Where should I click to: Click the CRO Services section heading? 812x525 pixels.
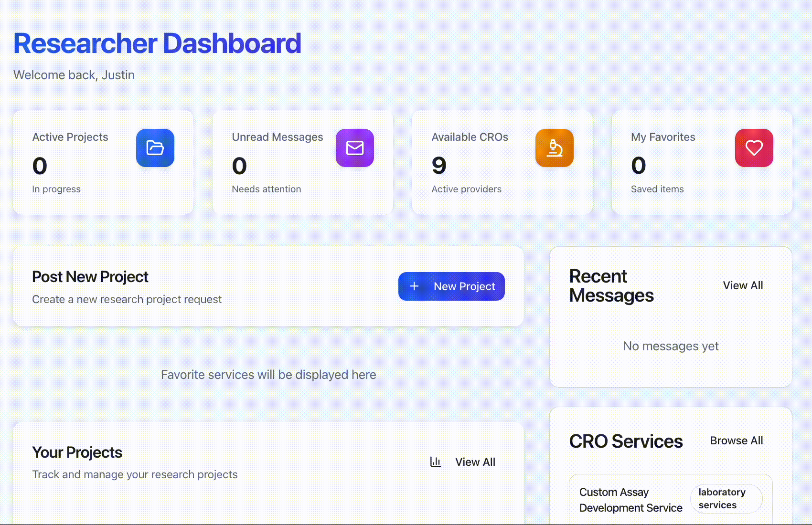click(x=626, y=441)
